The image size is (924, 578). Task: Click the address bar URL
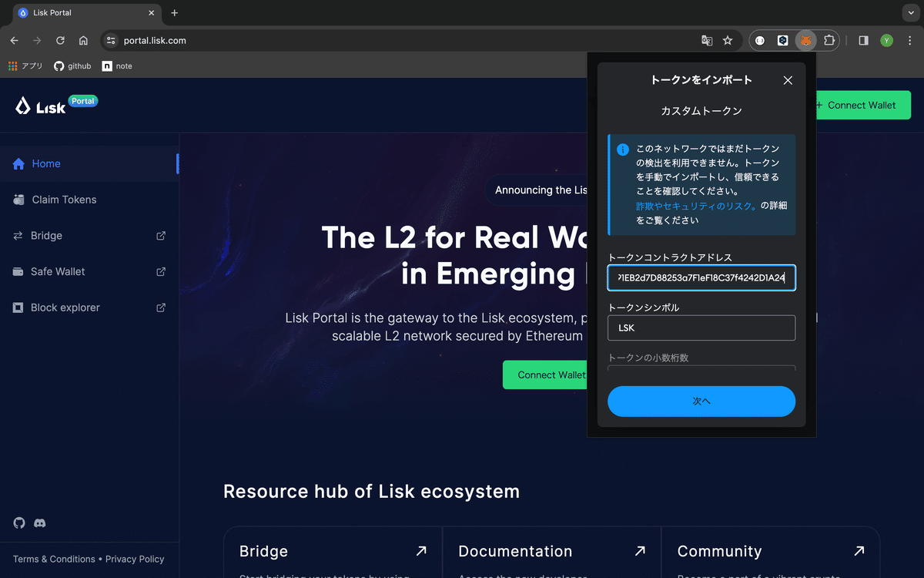155,41
